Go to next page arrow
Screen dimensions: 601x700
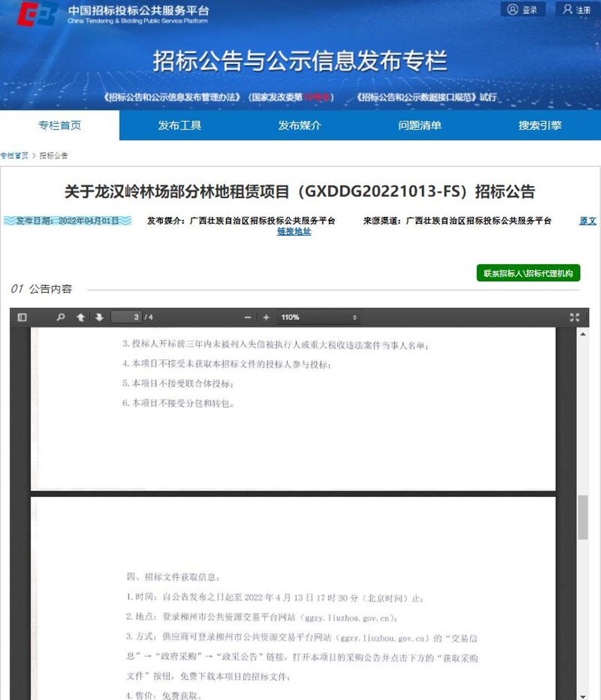tap(99, 317)
